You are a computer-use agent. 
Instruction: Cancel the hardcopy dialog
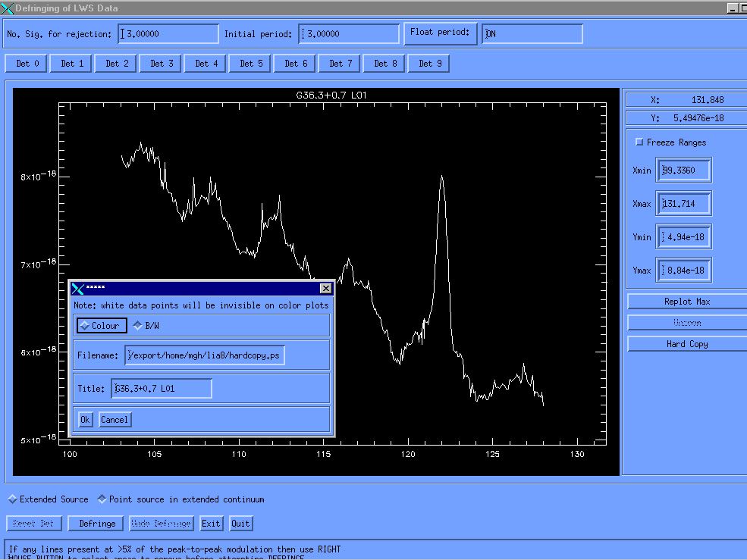[x=115, y=420]
